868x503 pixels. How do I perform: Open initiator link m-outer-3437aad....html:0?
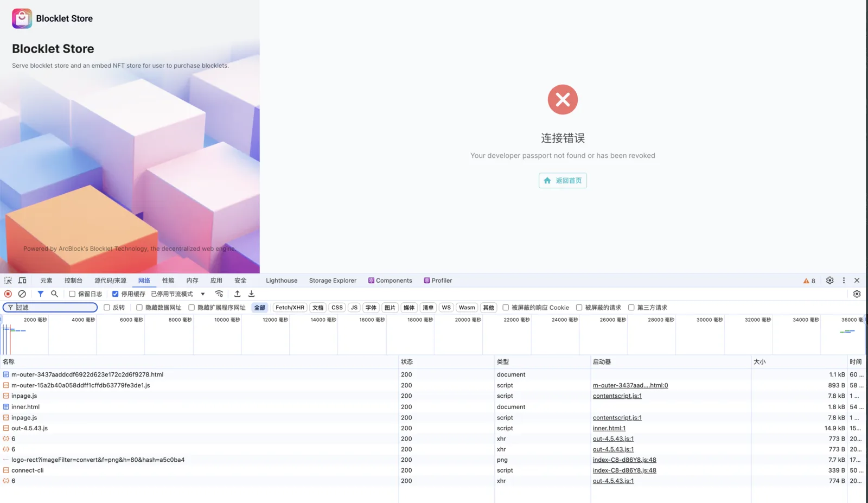click(630, 385)
